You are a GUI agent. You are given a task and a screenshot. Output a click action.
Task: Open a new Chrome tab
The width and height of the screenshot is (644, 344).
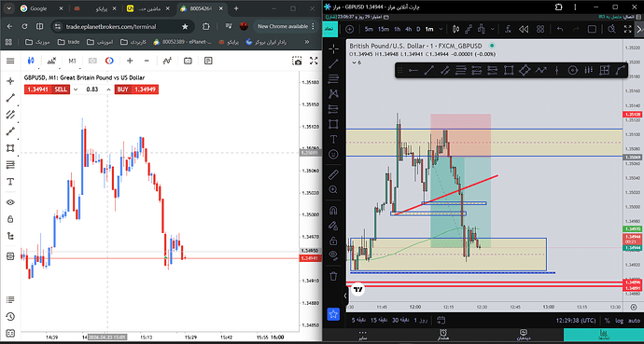point(236,8)
